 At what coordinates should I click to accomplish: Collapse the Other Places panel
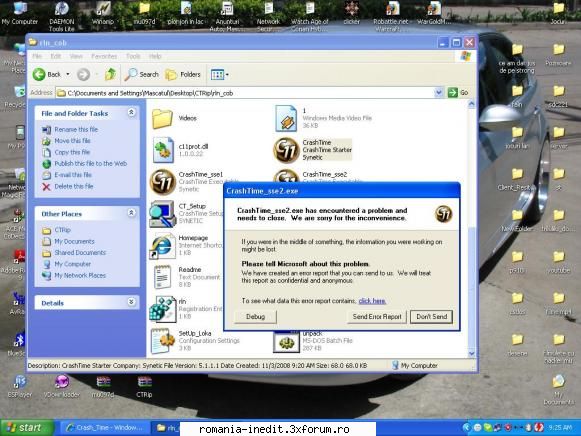tap(132, 213)
